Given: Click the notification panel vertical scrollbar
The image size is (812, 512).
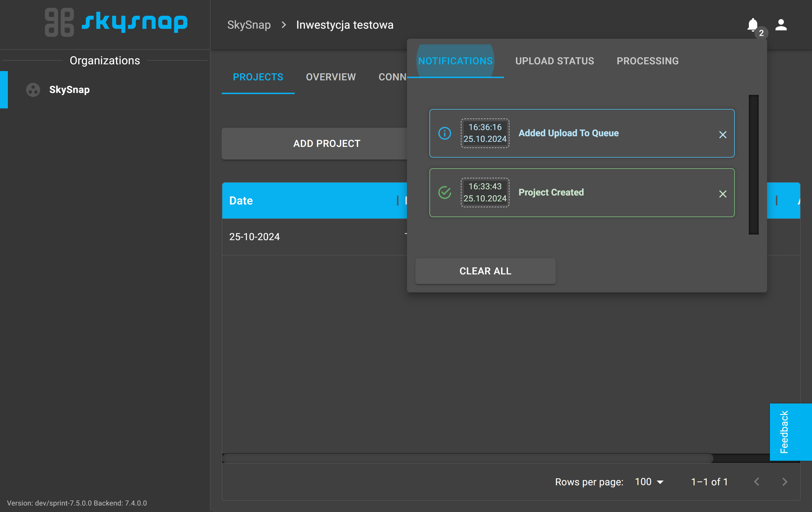Looking at the screenshot, I should (753, 165).
